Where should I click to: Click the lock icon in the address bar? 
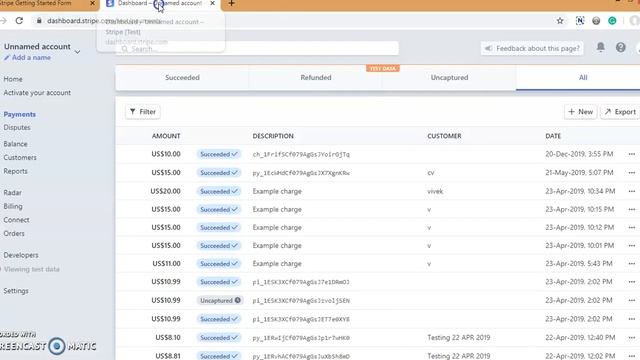(39, 20)
